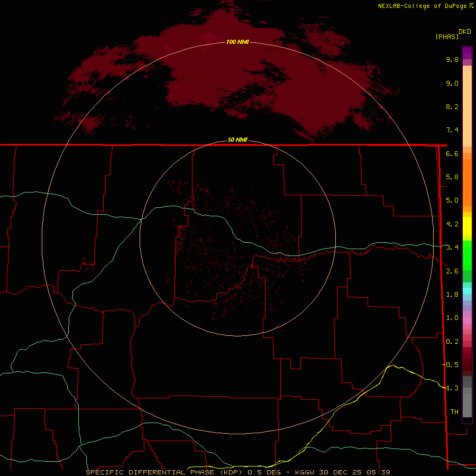Click the 4.2 value on the scale

(452, 224)
